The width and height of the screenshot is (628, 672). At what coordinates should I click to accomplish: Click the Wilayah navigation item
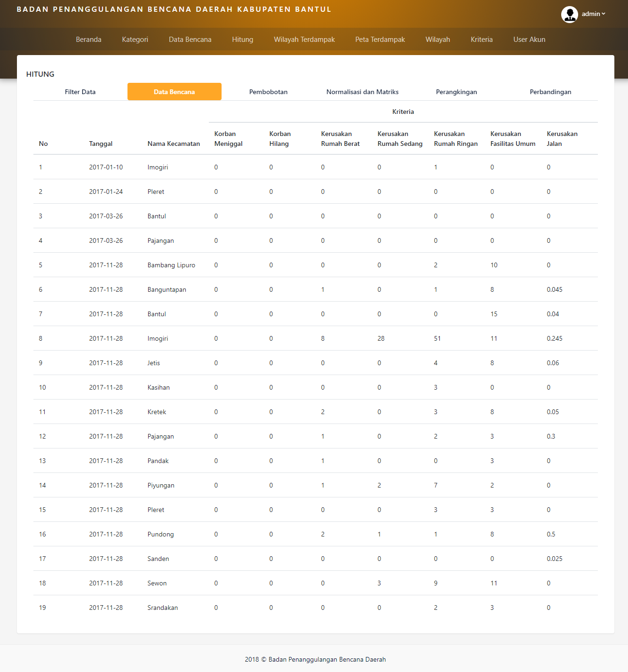coord(437,40)
